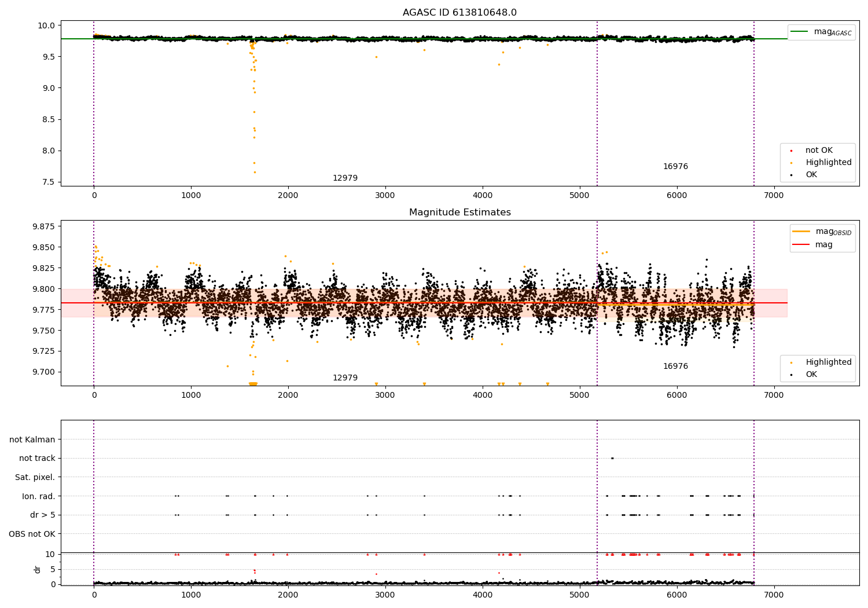Click 'Highlighted' in the middle plot legend
The width and height of the screenshot is (868, 608).
pos(829,362)
